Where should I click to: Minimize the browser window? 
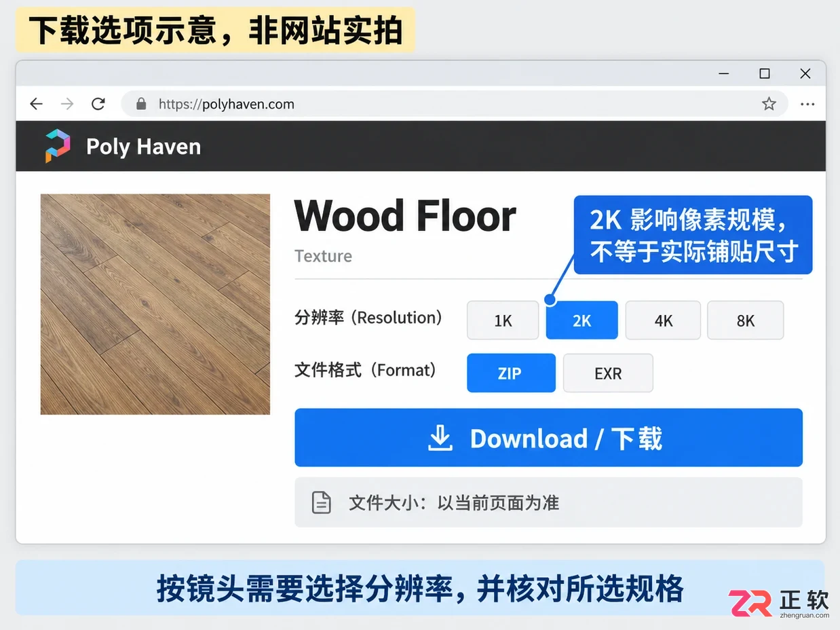(725, 73)
